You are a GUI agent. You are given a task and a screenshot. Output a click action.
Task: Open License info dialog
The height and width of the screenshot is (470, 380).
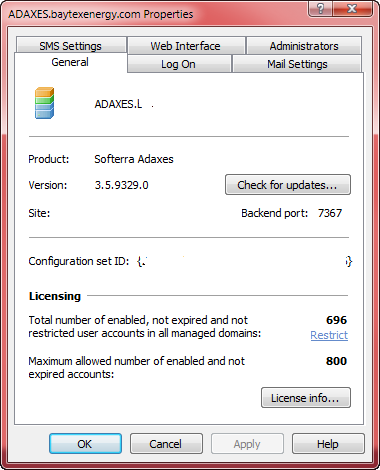306,398
